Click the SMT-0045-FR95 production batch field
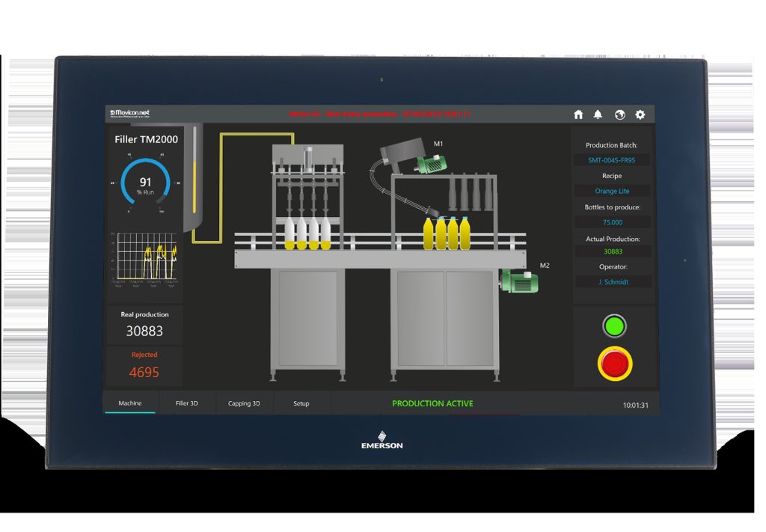 pyautogui.click(x=612, y=160)
